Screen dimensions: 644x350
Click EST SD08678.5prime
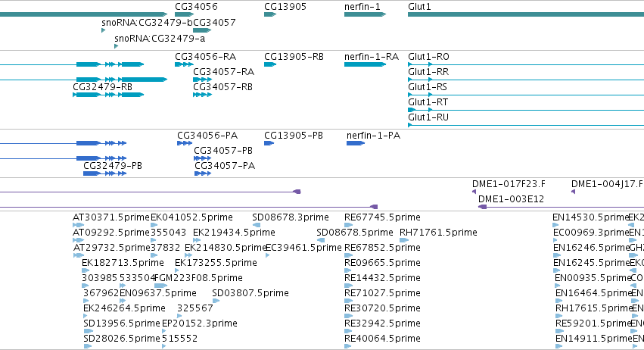click(x=355, y=233)
